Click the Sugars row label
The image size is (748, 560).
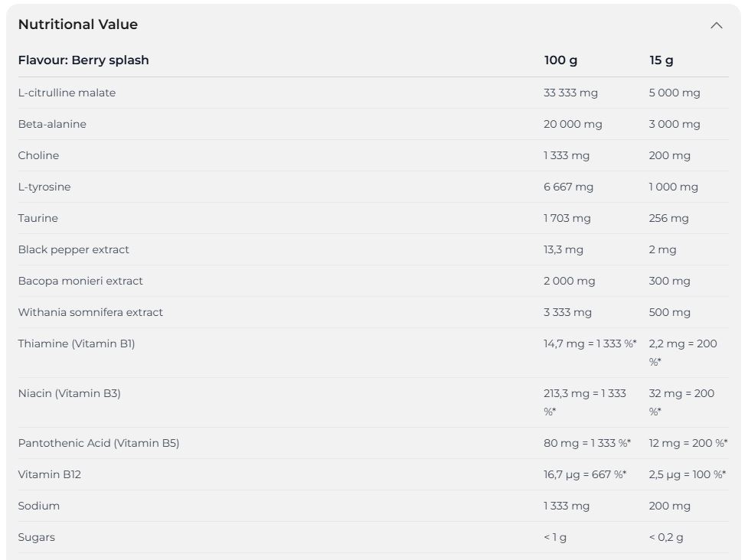[36, 537]
